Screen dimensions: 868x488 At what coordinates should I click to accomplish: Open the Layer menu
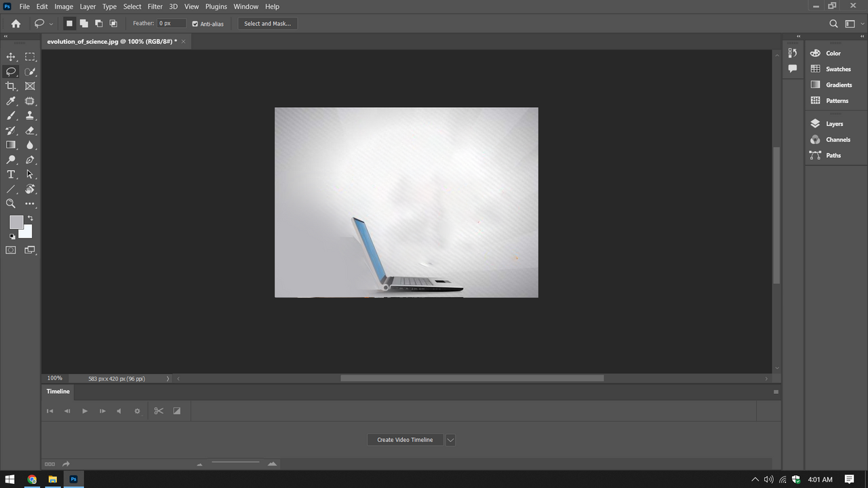click(87, 6)
